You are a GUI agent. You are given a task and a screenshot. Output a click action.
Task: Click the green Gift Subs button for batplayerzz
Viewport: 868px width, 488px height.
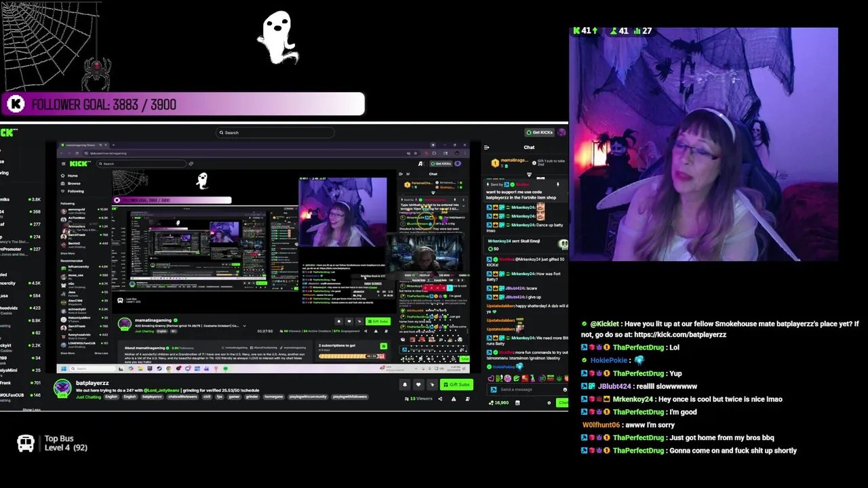(x=456, y=384)
